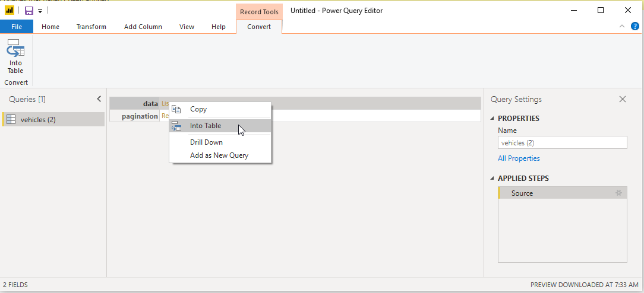Close the Query Settings pane
The width and height of the screenshot is (644, 293).
click(623, 99)
